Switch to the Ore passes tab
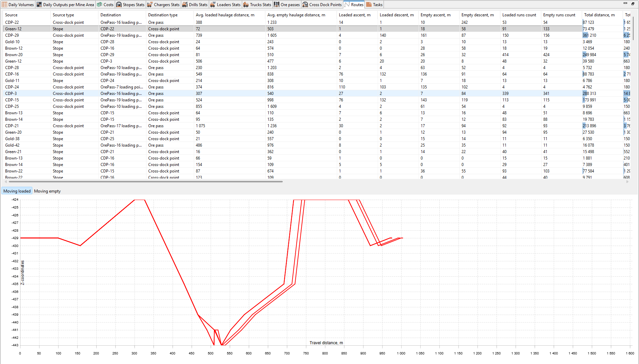The image size is (639, 364). coord(287,4)
